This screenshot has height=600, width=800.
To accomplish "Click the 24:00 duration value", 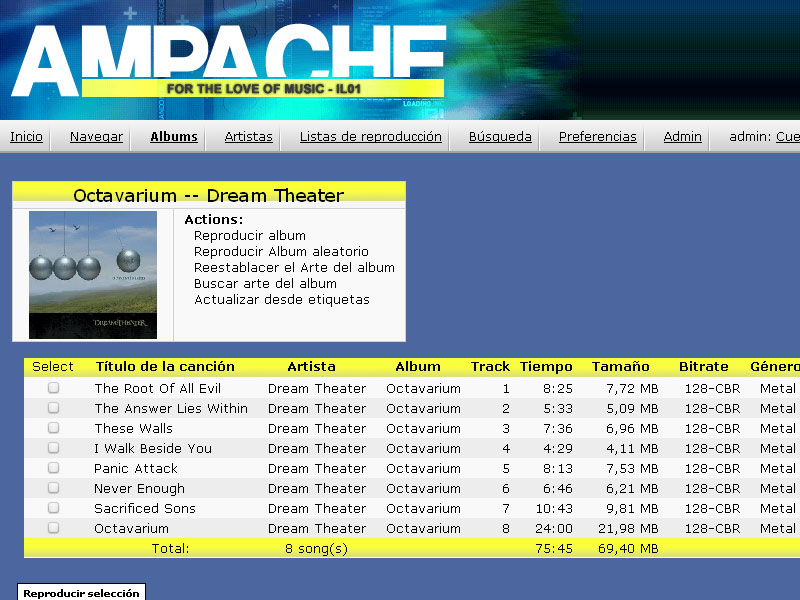I will [x=554, y=528].
